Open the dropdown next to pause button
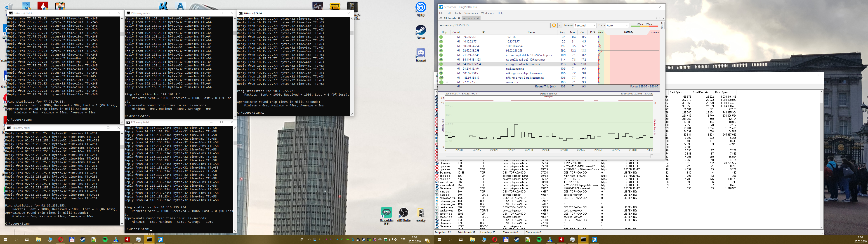 click(560, 25)
